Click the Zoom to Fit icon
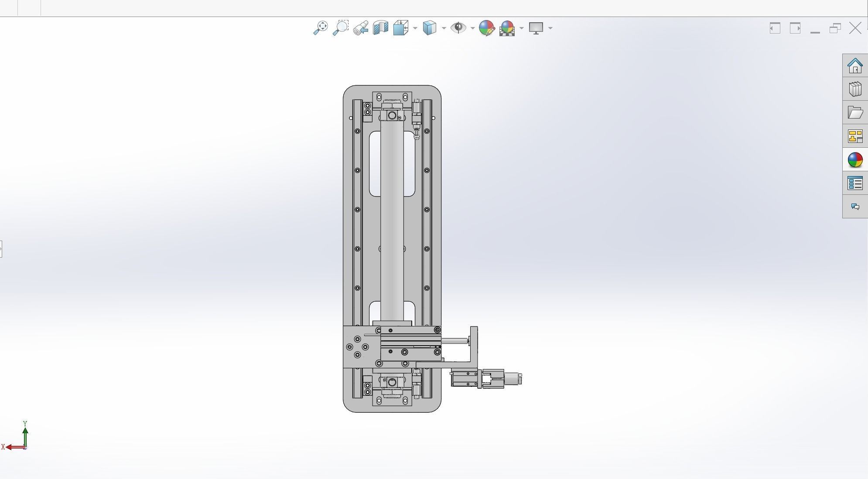This screenshot has height=479, width=868. [x=321, y=28]
